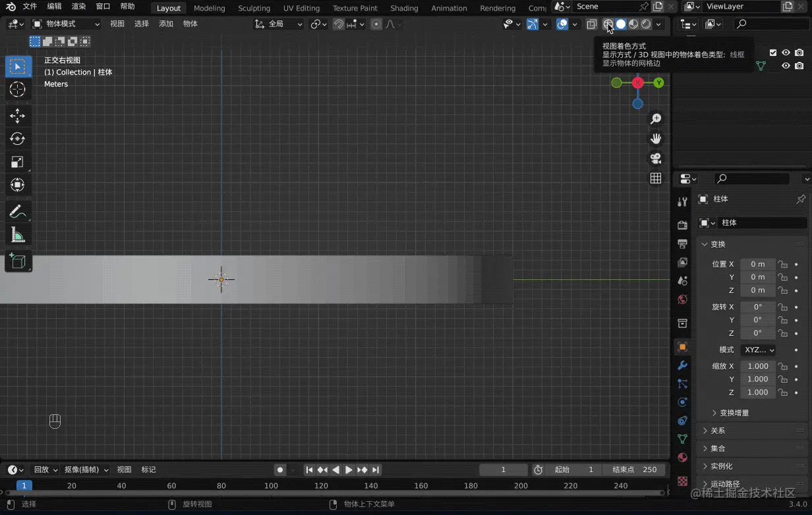Activate the 3D Cursor tool
The height and width of the screenshot is (515, 812).
point(18,90)
